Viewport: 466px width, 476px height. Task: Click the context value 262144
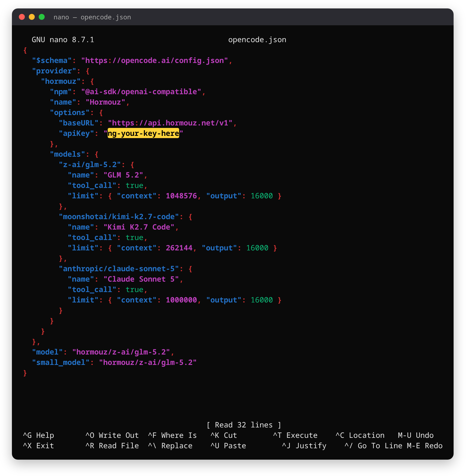(x=179, y=248)
